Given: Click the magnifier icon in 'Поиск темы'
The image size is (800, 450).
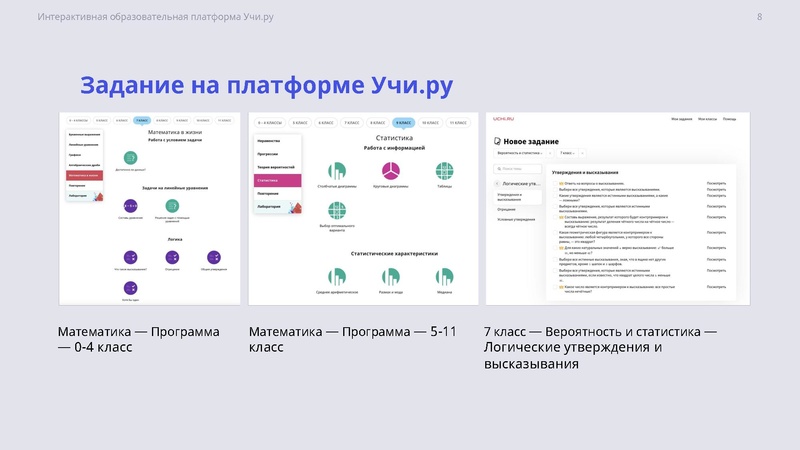Looking at the screenshot, I should [499, 169].
